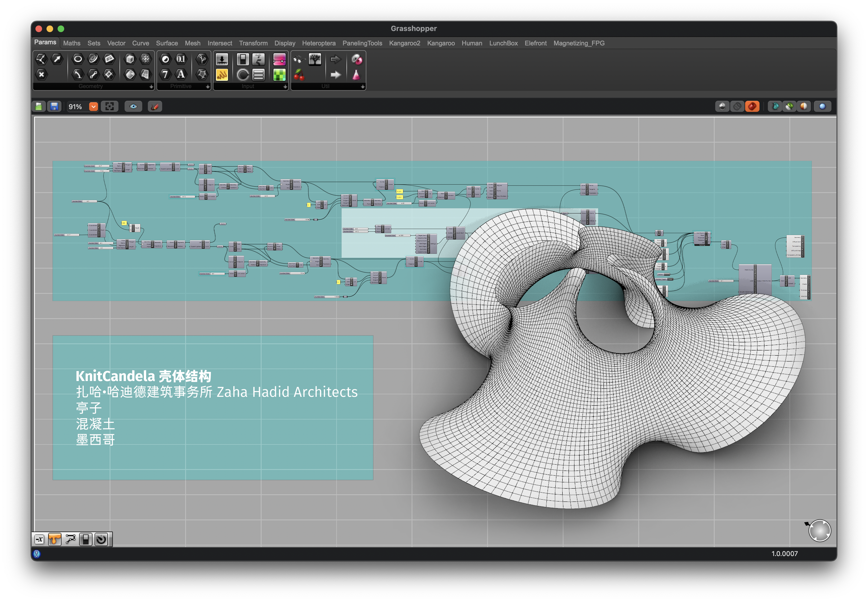This screenshot has width=868, height=602.
Task: Toggle the eye preview visibility button
Action: coord(133,107)
